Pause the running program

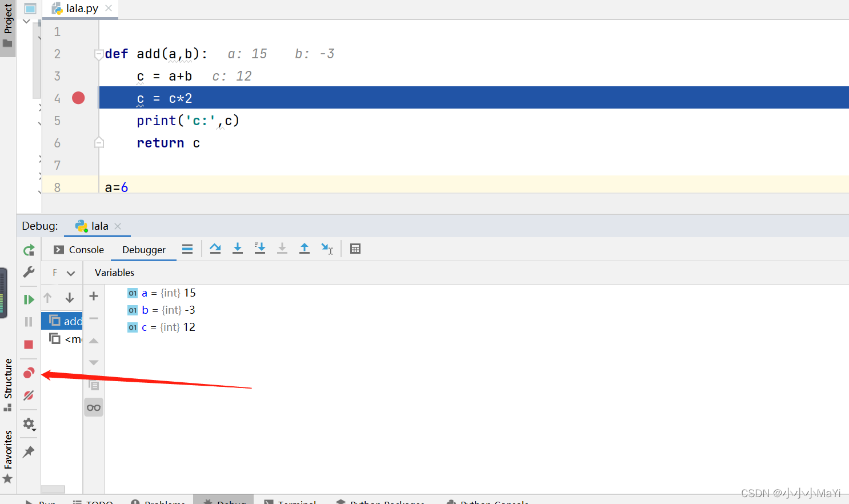29,322
